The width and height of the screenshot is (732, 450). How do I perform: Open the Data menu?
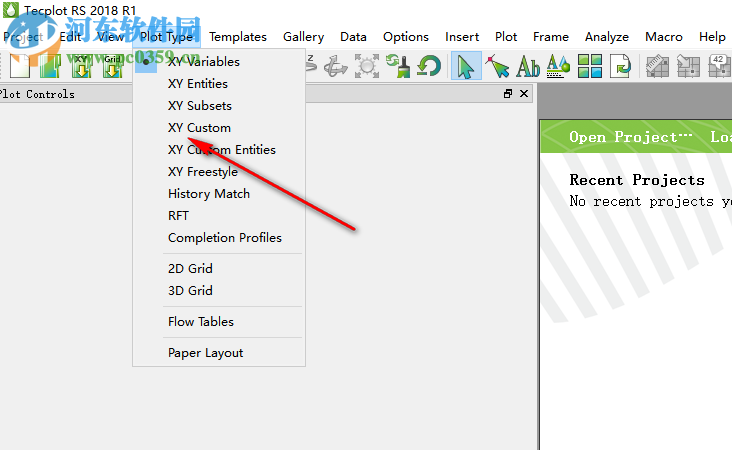click(353, 37)
